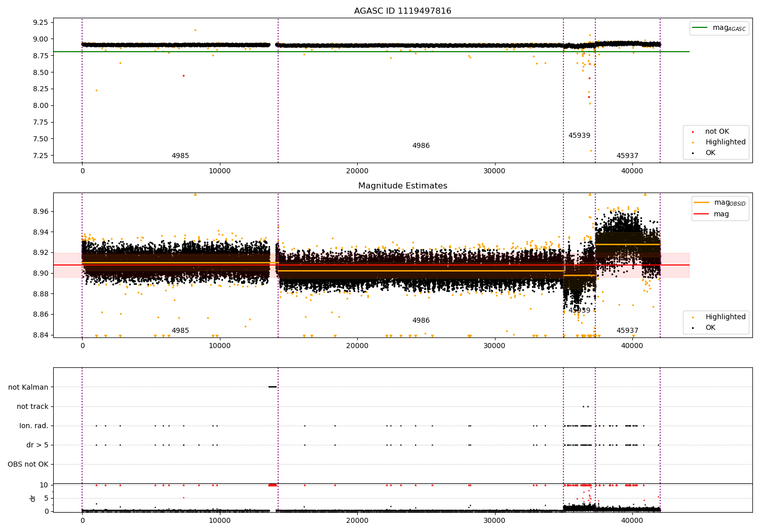Click the 4986 obsid label in the Magnitude Estimates panel
Viewport: 760px width, 532px height.
tap(421, 321)
